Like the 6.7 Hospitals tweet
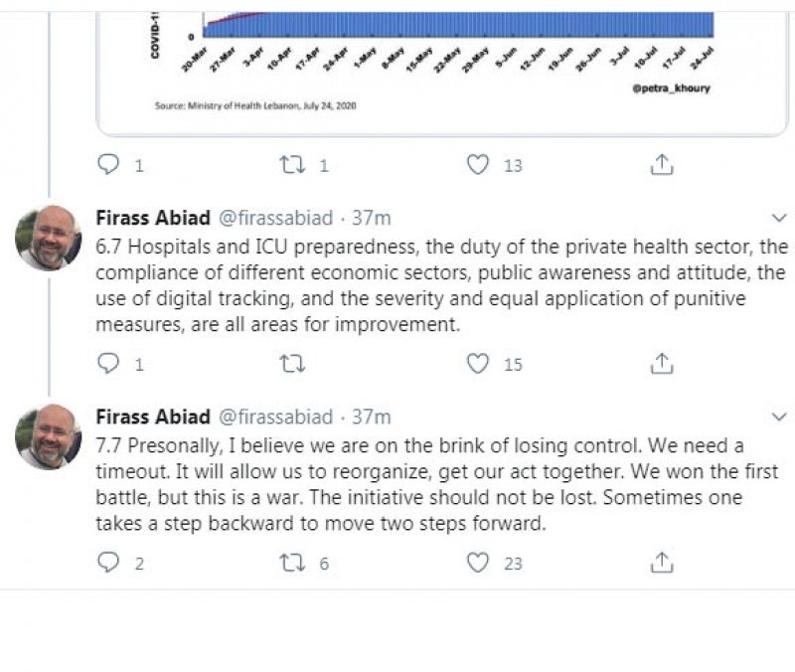 coord(479,364)
